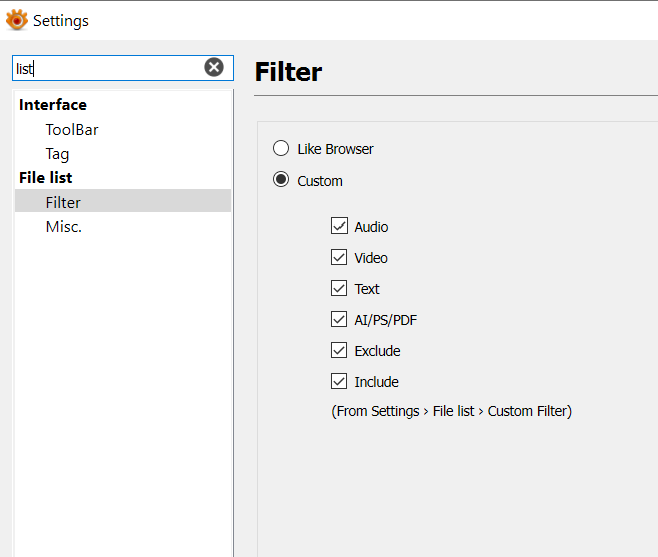Choose the Custom filter radio option
Viewport: 658px width, 557px height.
282,181
